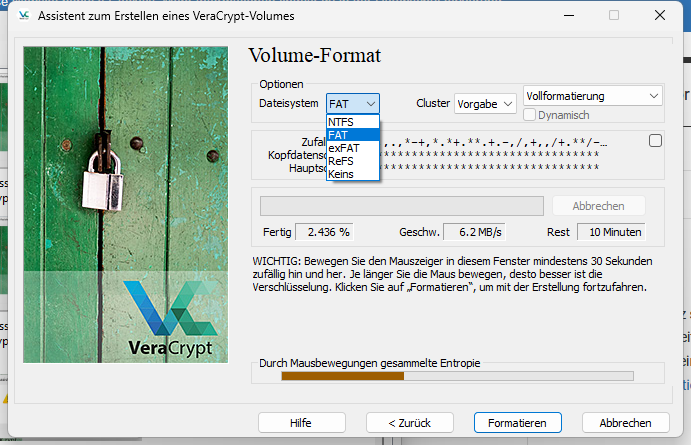Open the Dateisystem dropdown
Image resolution: width=691 pixels, height=445 pixels.
[353, 103]
